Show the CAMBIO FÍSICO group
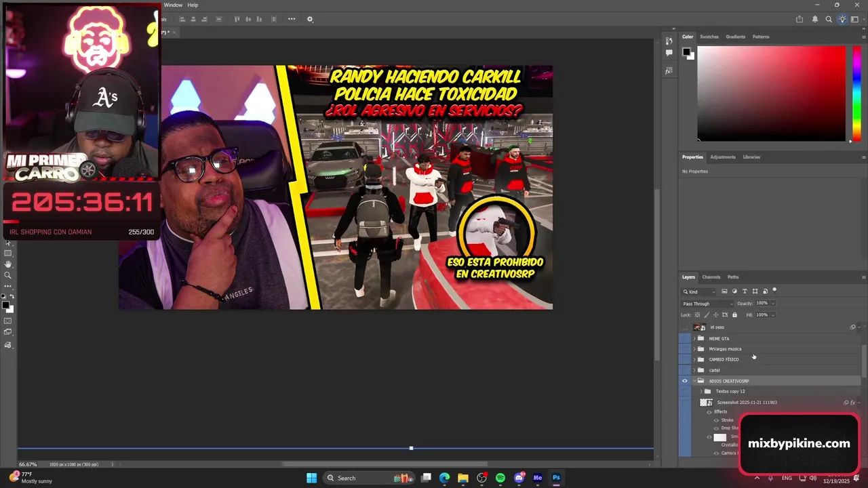 [x=684, y=359]
